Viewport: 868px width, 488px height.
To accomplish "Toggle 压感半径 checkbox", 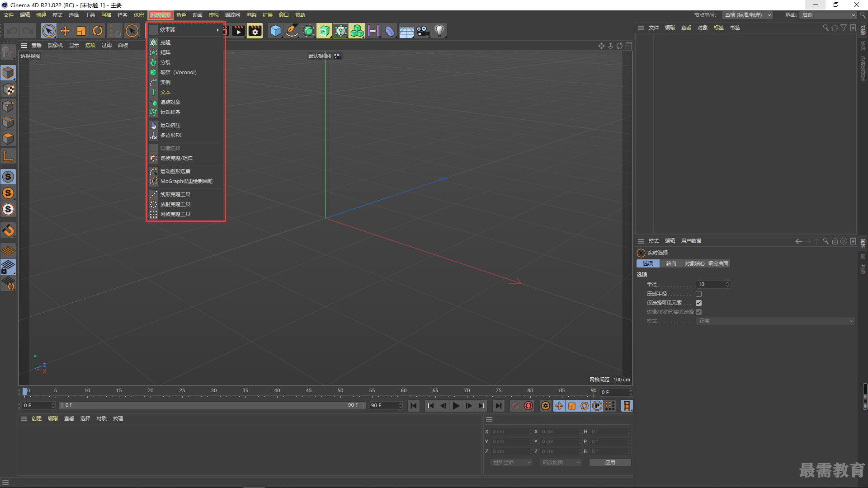I will (x=698, y=294).
